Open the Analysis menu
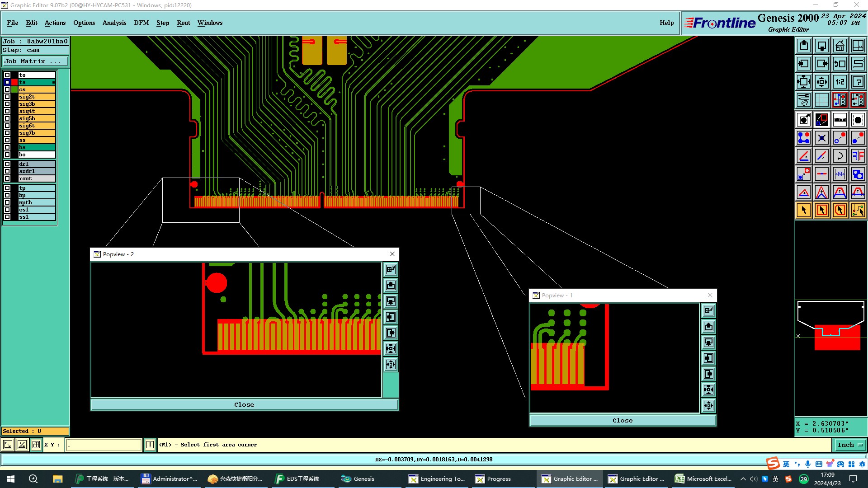The height and width of the screenshot is (488, 868). pyautogui.click(x=114, y=23)
